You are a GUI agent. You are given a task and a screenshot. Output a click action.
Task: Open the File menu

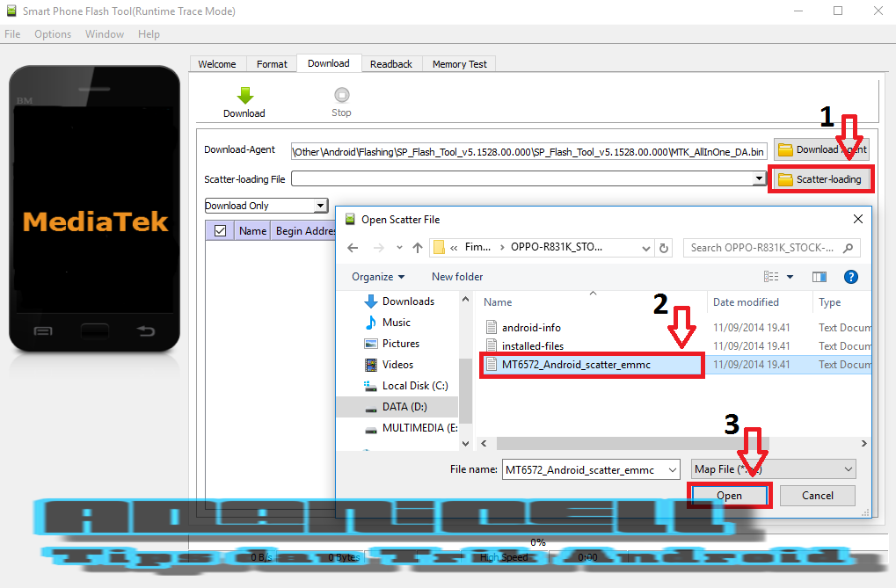pos(12,34)
